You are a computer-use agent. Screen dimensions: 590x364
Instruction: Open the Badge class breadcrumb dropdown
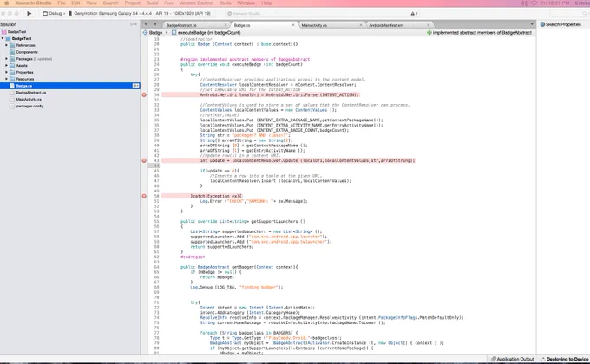(x=155, y=33)
